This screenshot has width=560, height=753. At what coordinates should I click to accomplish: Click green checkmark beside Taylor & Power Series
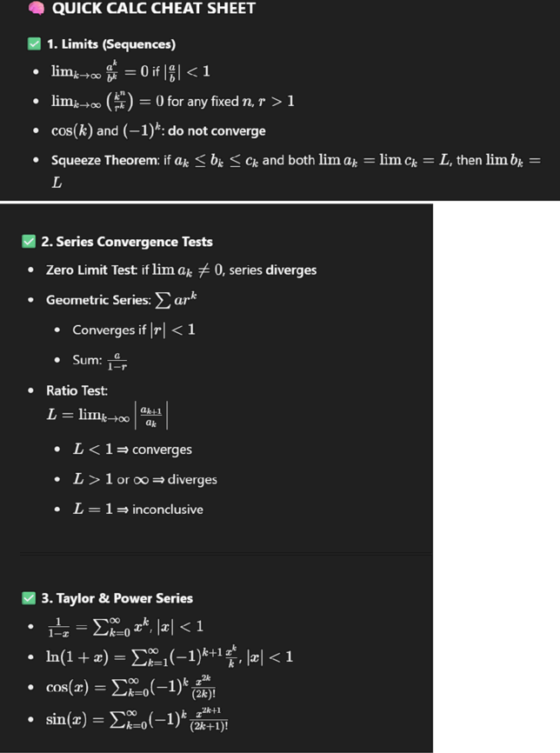(x=29, y=598)
